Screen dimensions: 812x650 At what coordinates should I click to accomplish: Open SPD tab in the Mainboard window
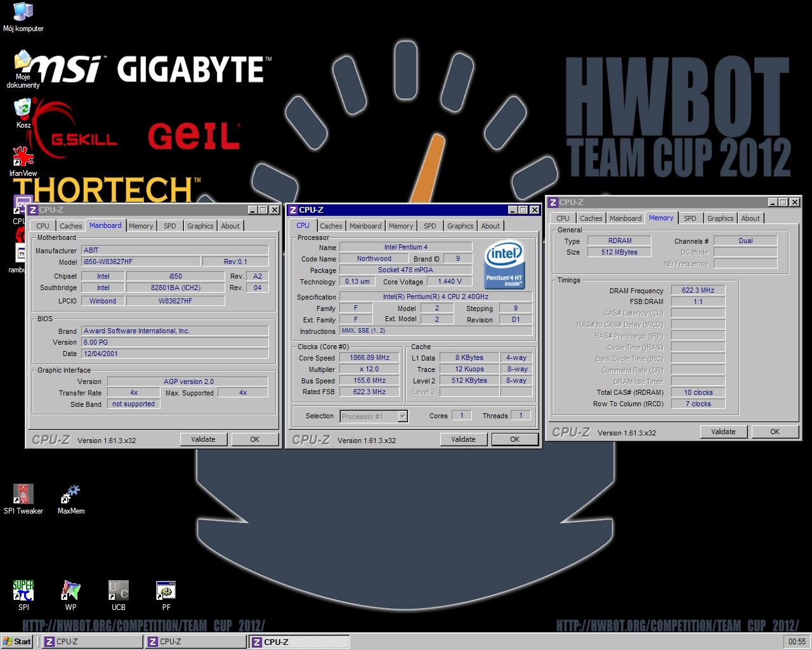(170, 226)
